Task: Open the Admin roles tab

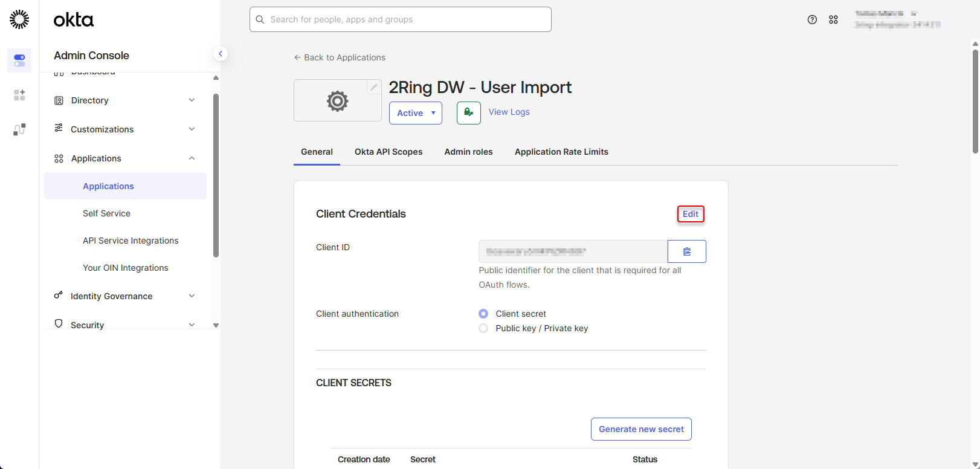Action: pos(468,152)
